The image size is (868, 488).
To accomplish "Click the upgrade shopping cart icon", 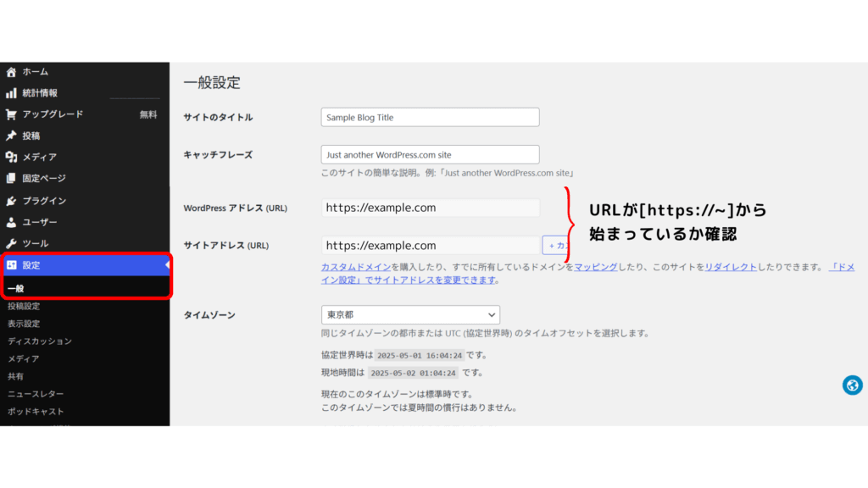I will [11, 114].
